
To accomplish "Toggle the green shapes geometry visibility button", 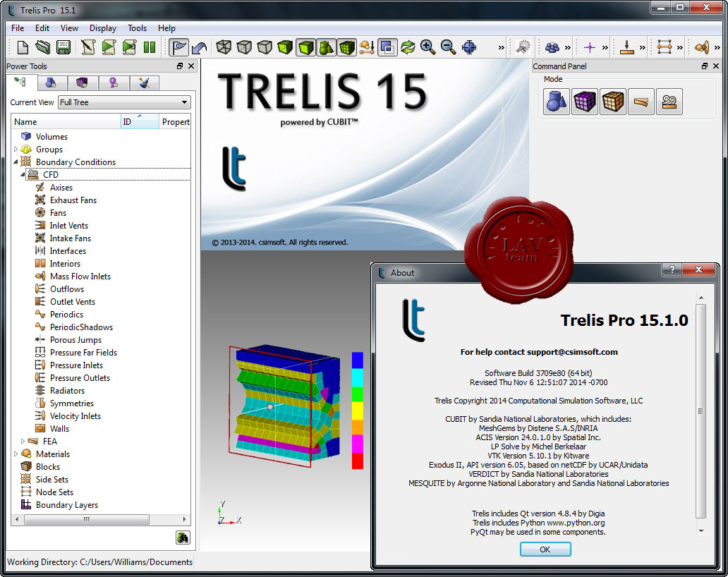I will 327,47.
